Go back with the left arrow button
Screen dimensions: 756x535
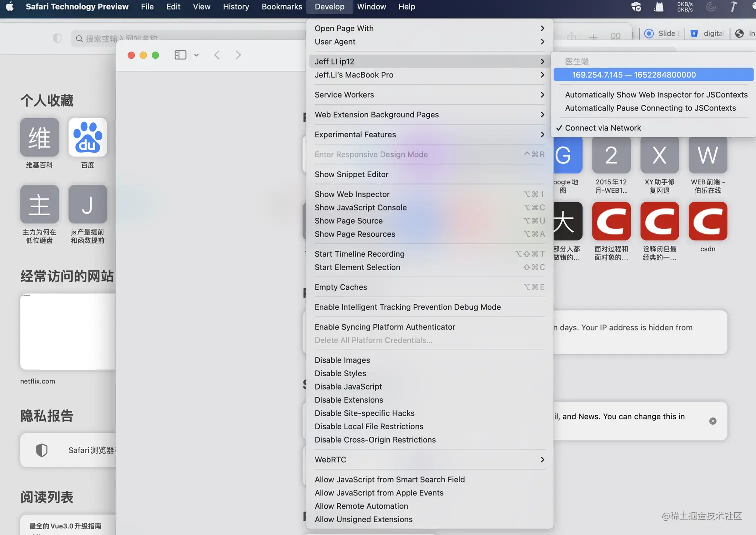pyautogui.click(x=217, y=55)
